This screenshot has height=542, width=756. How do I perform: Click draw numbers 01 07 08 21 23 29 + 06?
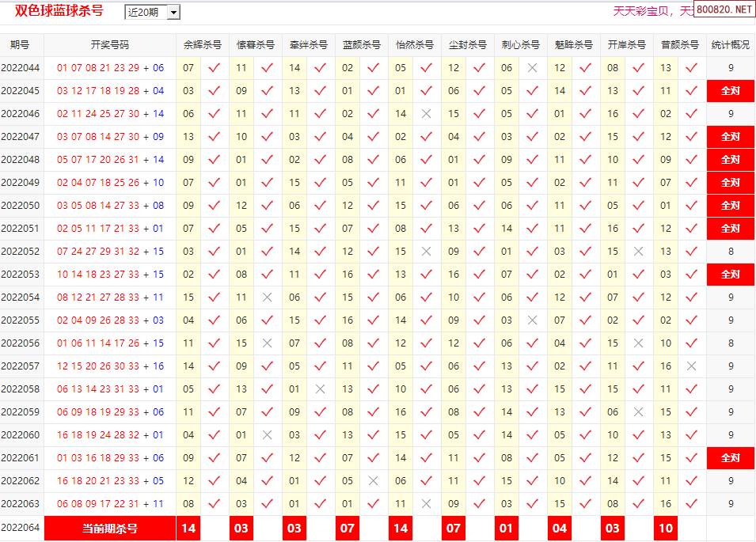pyautogui.click(x=110, y=68)
